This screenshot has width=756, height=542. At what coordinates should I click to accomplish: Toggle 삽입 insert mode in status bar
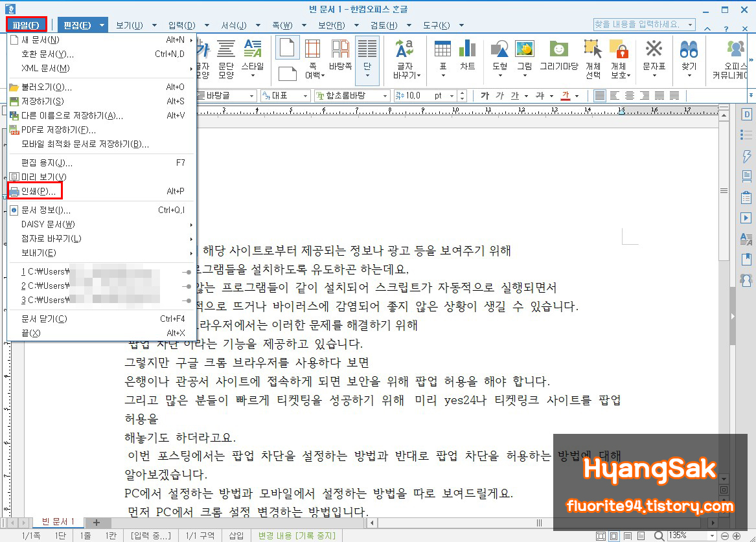point(236,536)
